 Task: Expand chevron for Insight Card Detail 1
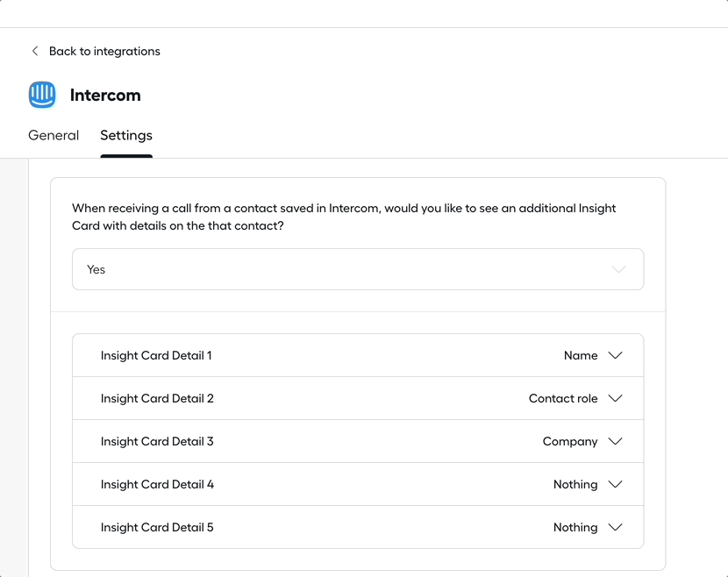click(615, 355)
